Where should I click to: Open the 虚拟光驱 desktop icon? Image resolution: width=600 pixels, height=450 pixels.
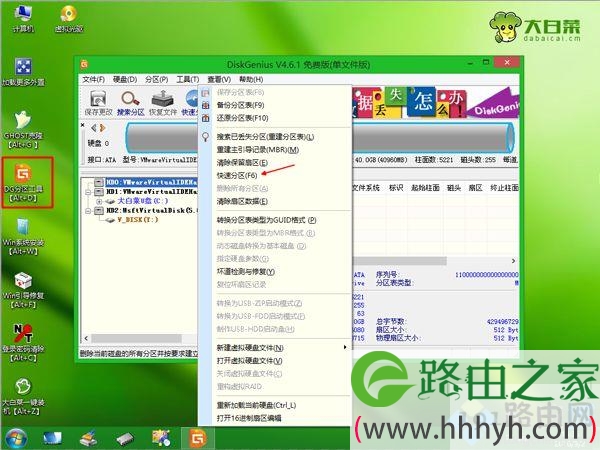69,18
